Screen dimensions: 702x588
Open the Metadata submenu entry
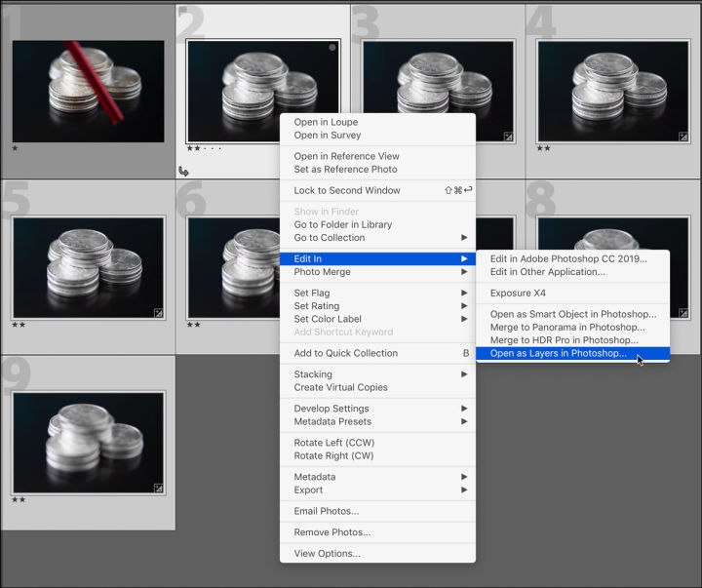pyautogui.click(x=377, y=477)
